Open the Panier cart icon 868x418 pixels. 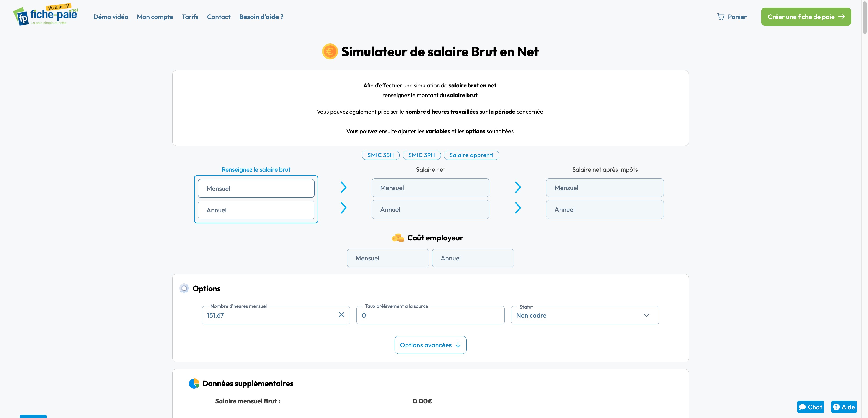721,17
